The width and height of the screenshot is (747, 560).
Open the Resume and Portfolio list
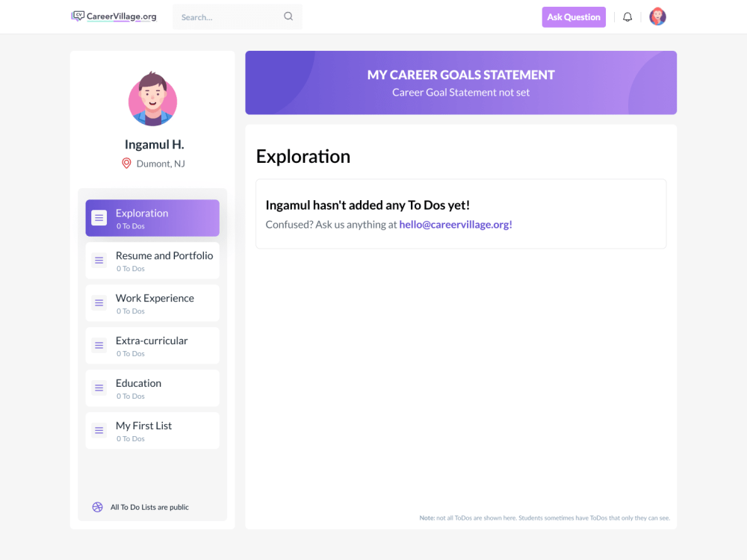tap(152, 261)
